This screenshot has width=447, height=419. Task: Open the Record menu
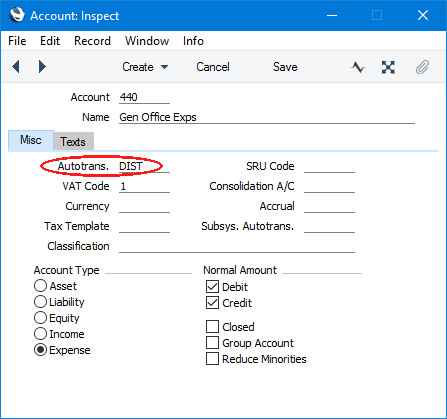(x=92, y=41)
